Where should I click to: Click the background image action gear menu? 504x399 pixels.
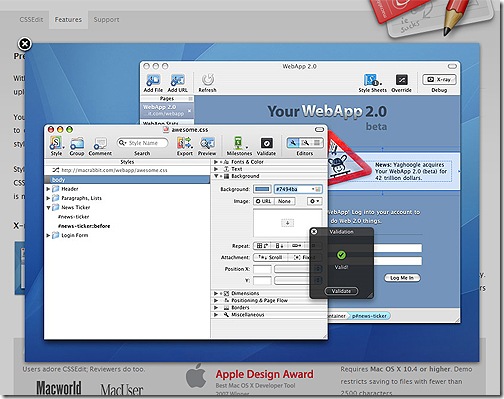[x=314, y=201]
